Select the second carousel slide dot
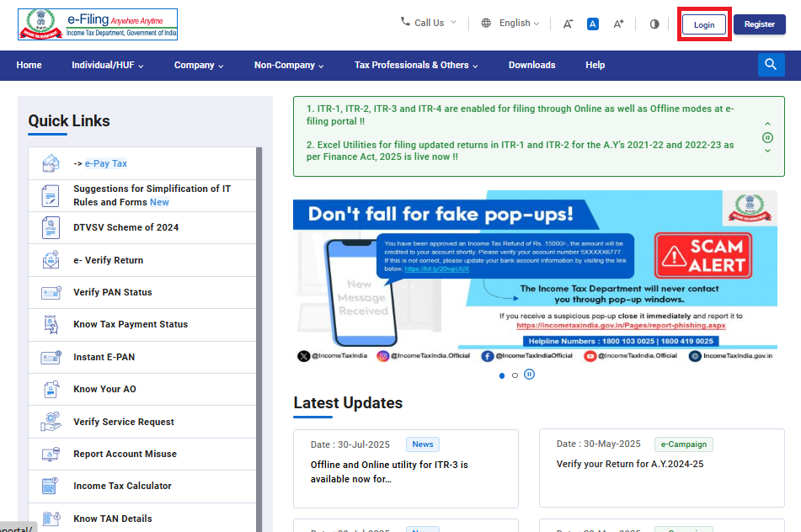The image size is (801, 532). (515, 375)
